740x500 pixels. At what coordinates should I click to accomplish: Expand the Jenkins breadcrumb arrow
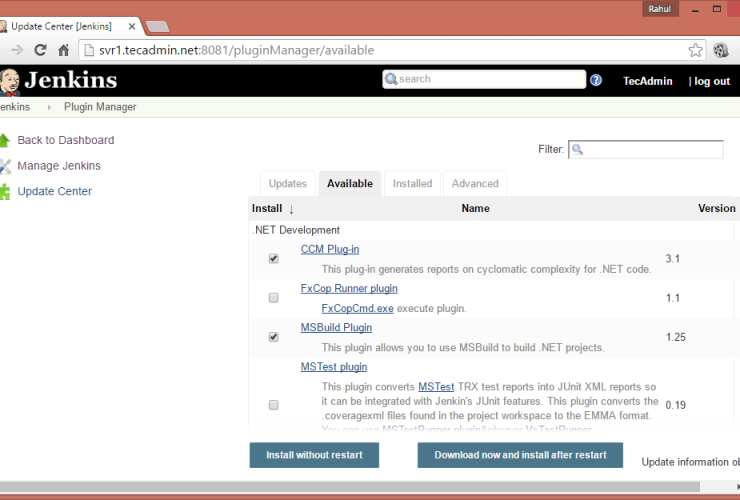coord(48,107)
